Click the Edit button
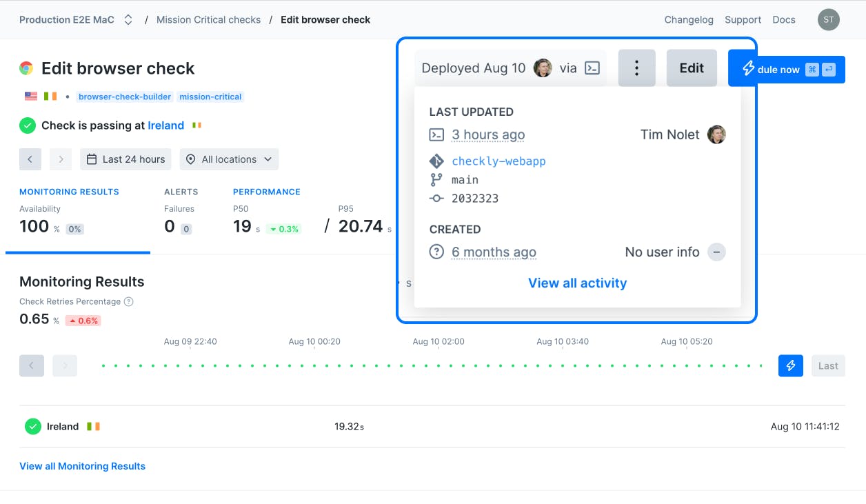The width and height of the screenshot is (866, 504). (692, 68)
